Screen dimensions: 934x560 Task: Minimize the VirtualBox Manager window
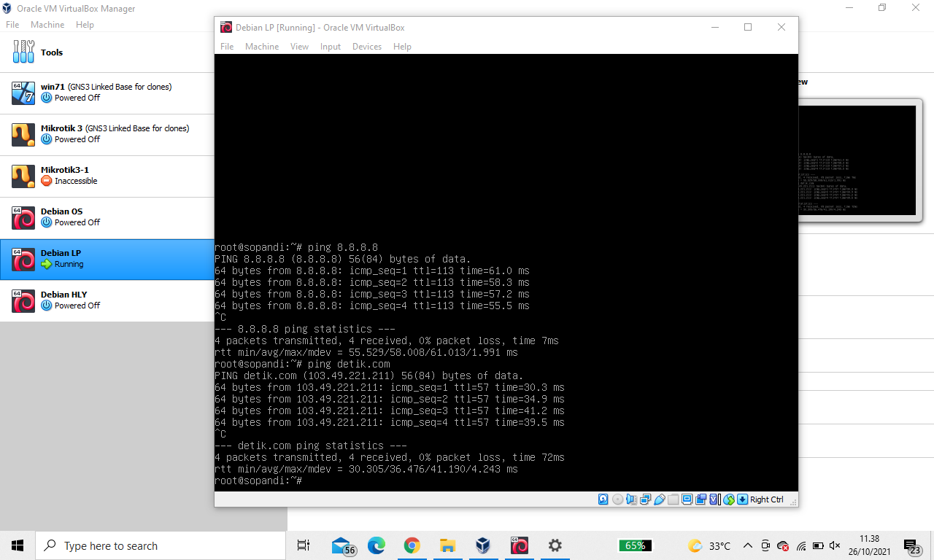coord(849,7)
